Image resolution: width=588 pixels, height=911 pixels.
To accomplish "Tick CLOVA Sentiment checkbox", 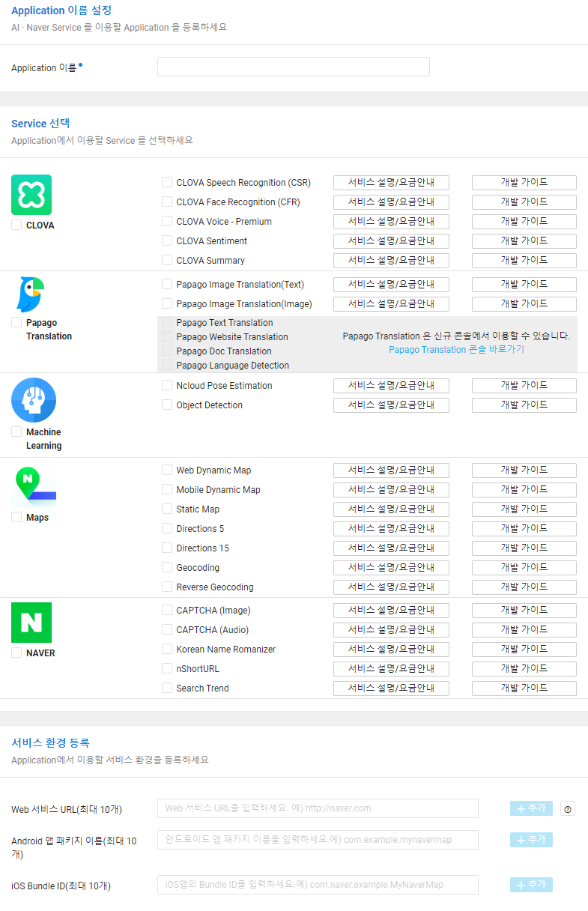I will [x=167, y=240].
